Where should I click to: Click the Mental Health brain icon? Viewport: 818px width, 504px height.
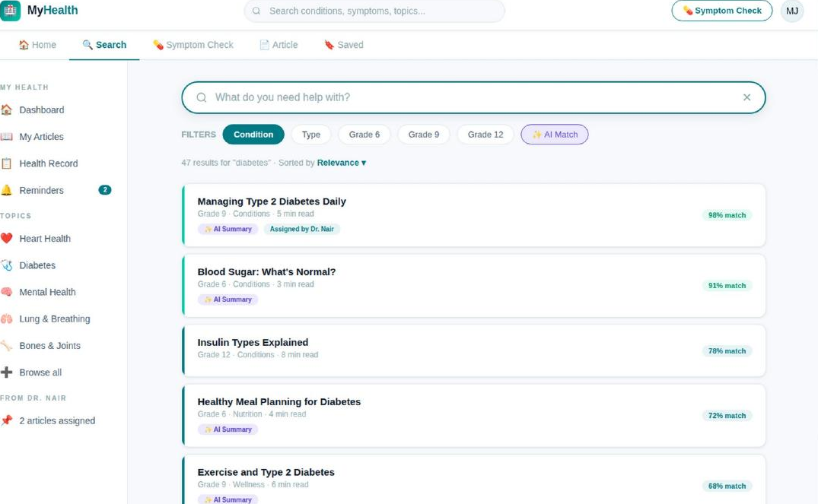[x=6, y=292]
